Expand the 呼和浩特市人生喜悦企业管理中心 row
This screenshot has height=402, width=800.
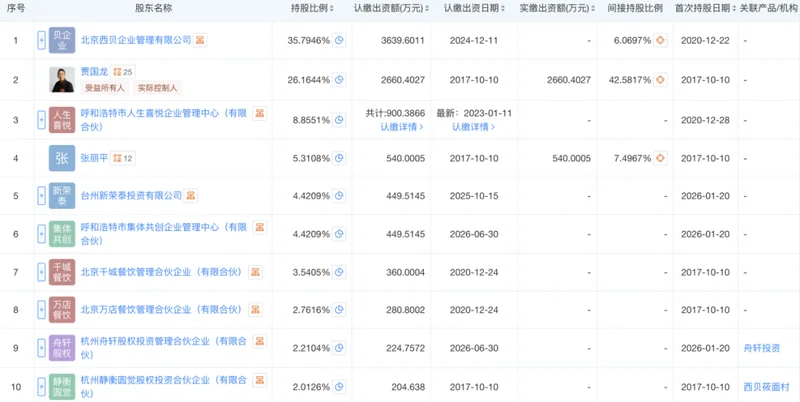[41, 119]
